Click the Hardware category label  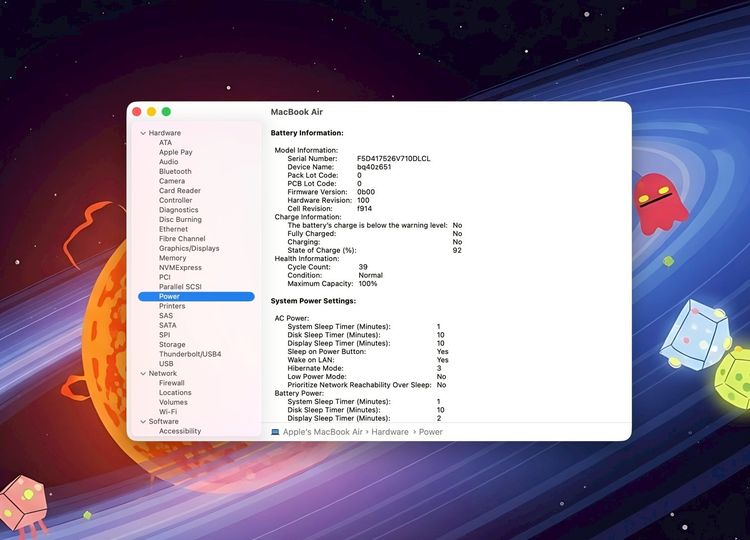click(165, 133)
